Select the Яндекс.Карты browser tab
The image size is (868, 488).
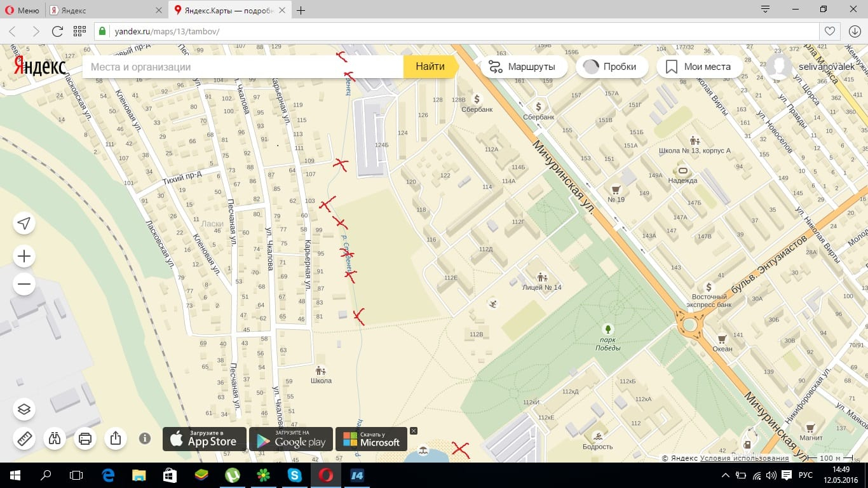tap(230, 10)
